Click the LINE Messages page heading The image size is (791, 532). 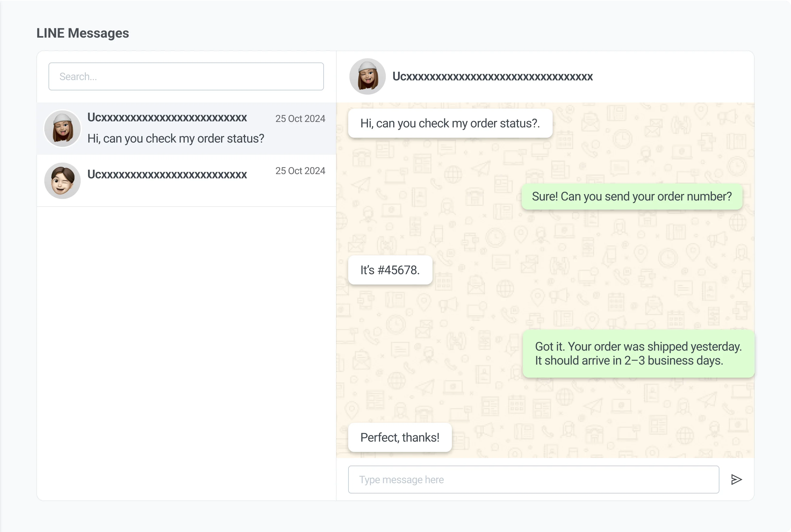pyautogui.click(x=83, y=33)
